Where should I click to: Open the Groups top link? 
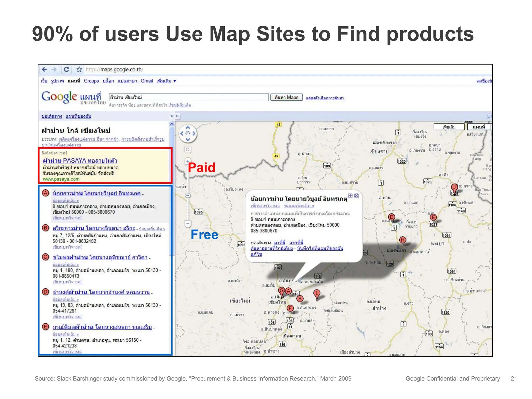coord(91,81)
